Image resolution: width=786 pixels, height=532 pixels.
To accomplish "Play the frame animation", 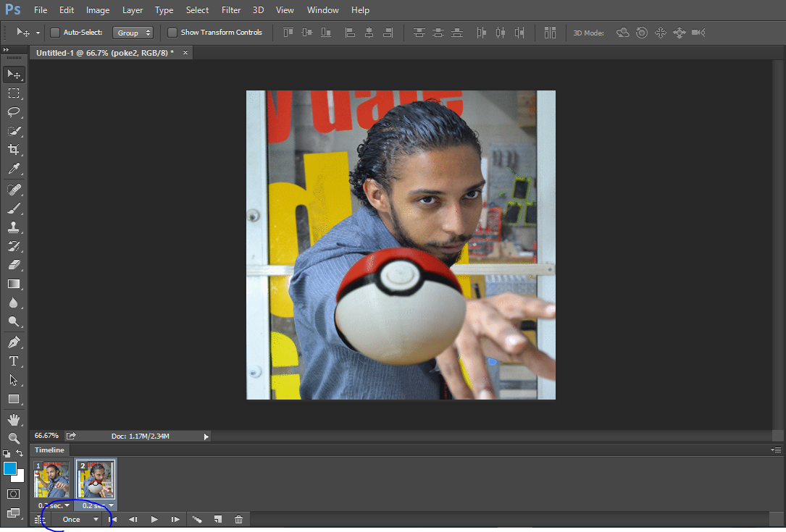I will [x=154, y=520].
